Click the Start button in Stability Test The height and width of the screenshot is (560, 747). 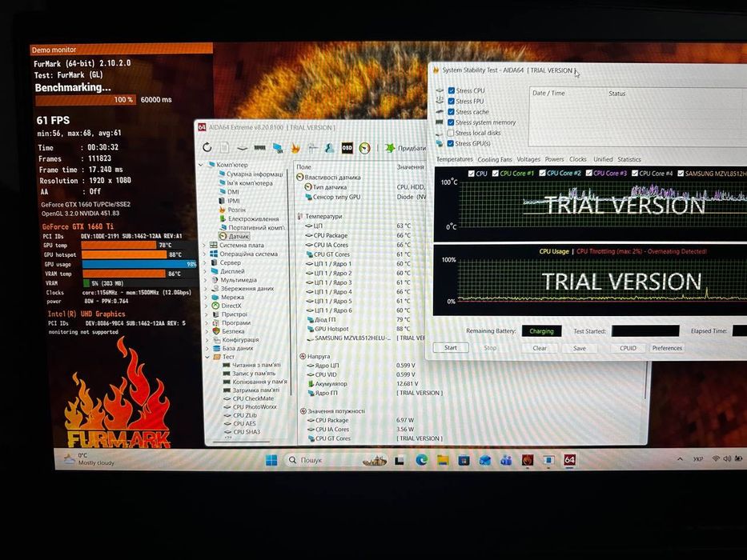point(451,348)
